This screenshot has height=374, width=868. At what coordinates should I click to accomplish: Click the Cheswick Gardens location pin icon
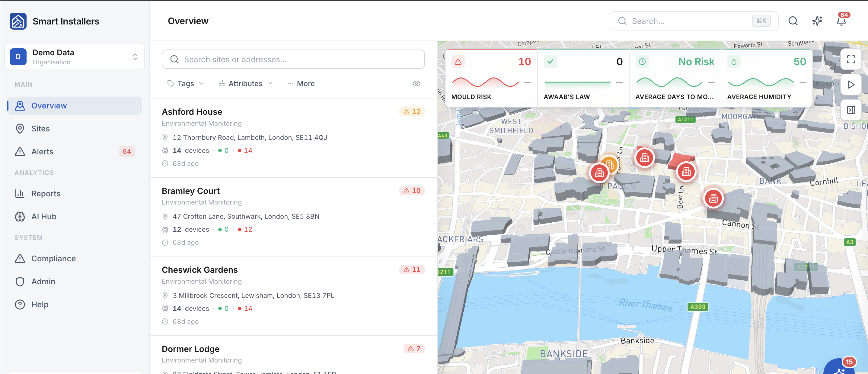pyautogui.click(x=165, y=295)
